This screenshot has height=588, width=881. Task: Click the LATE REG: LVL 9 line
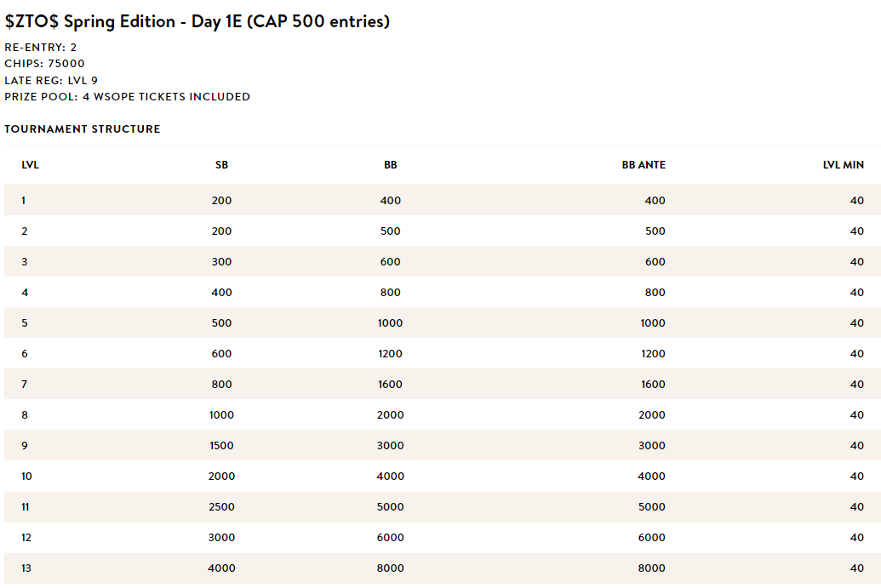[x=51, y=80]
